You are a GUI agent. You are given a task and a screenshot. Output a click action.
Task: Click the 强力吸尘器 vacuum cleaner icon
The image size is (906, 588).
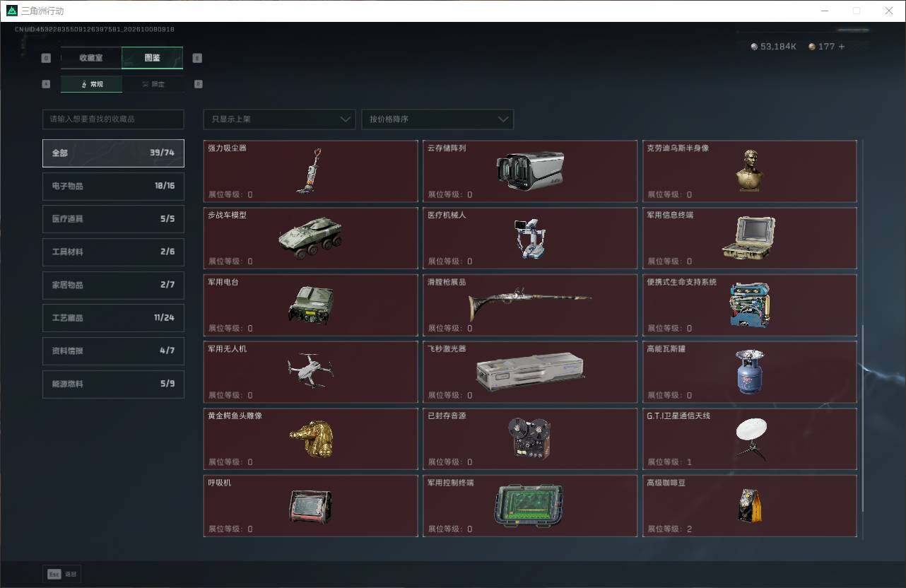(x=309, y=171)
